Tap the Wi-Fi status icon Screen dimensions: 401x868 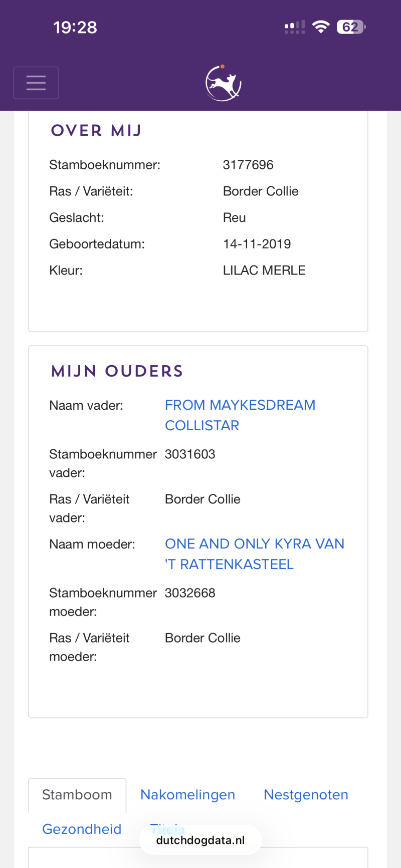tap(320, 27)
